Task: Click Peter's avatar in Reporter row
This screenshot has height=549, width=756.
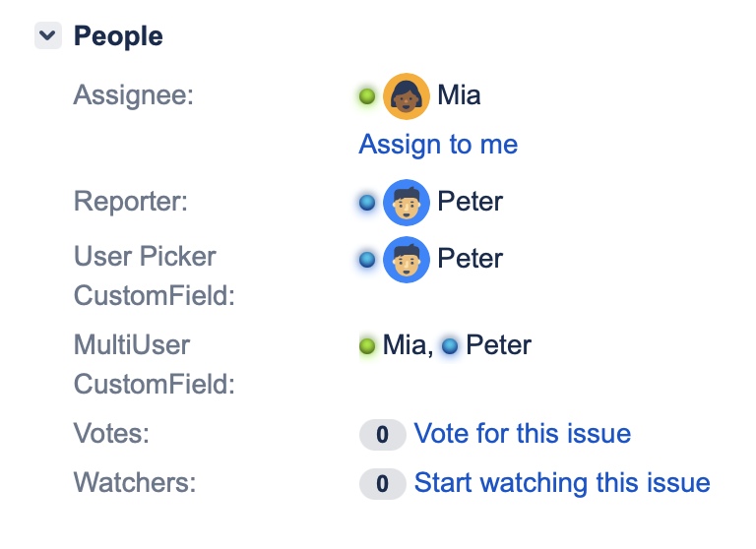Action: (406, 203)
